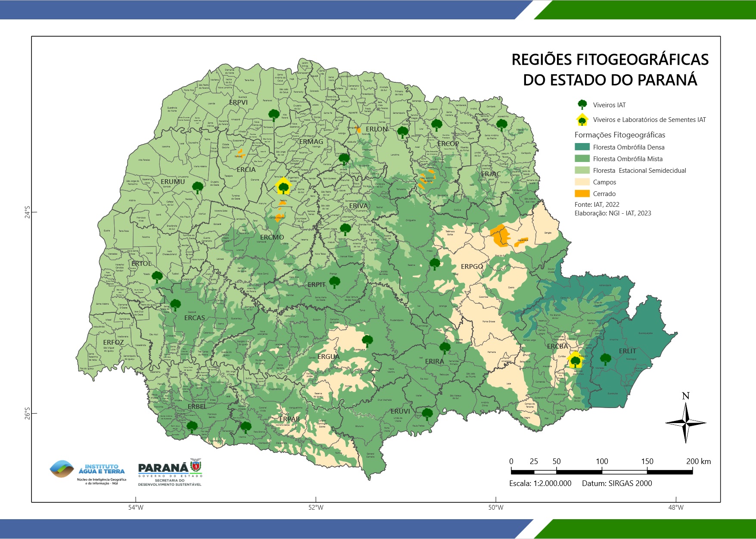
Task: Click the tree icon above ERCAS label
Action: tap(175, 305)
